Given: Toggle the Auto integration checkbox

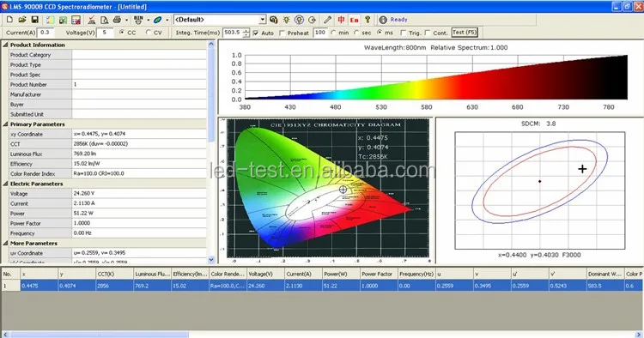Looking at the screenshot, I should click(x=256, y=33).
